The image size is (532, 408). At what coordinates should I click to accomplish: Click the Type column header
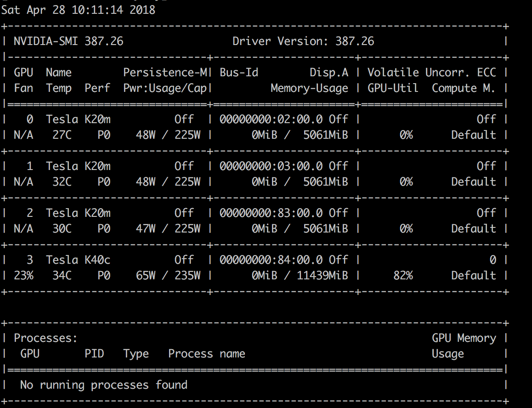tap(136, 354)
